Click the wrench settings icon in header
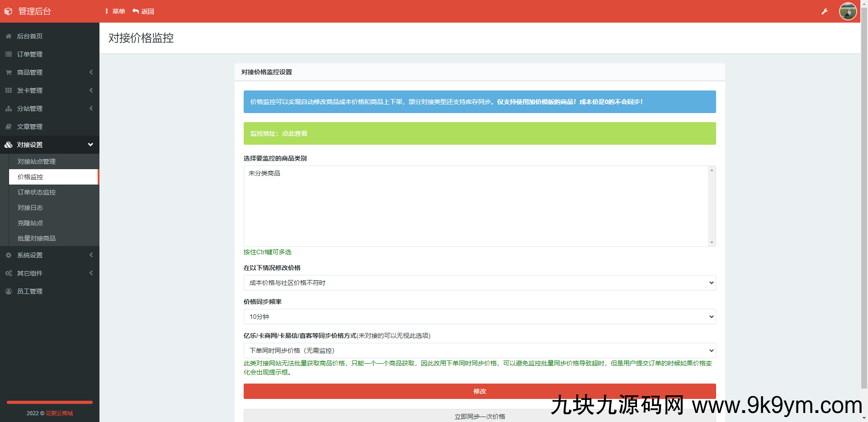The width and height of the screenshot is (868, 422). (824, 12)
